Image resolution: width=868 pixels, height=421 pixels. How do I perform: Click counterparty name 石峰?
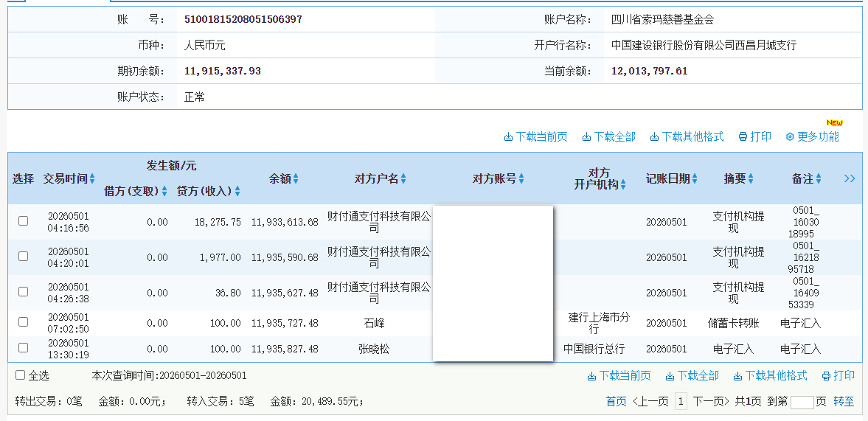(x=374, y=323)
